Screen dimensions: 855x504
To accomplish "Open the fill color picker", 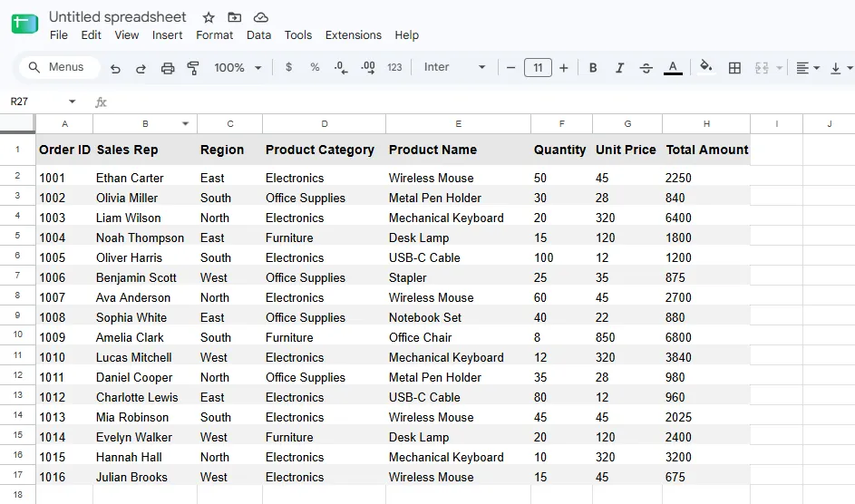I will (x=705, y=66).
